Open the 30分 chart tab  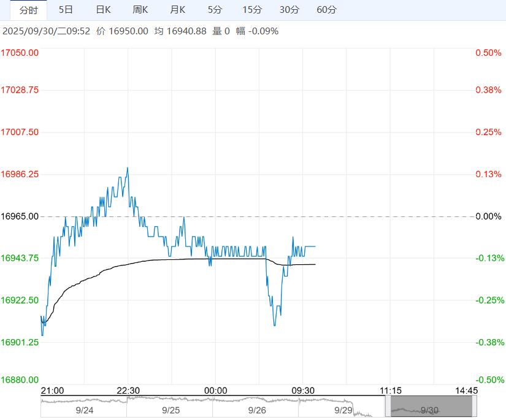[x=289, y=10]
